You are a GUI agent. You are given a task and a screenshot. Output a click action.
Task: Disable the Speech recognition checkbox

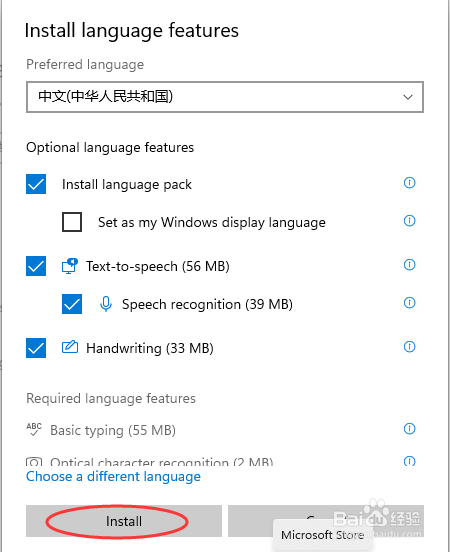72,304
